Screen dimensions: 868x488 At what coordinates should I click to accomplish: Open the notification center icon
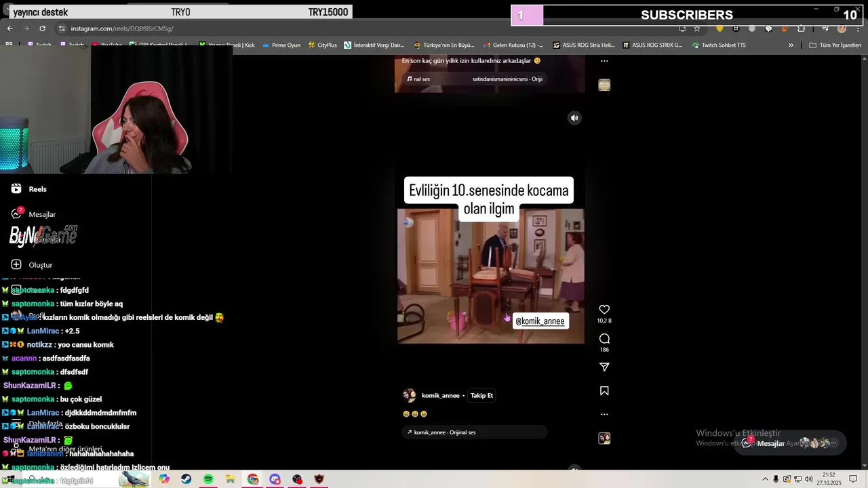point(853,479)
